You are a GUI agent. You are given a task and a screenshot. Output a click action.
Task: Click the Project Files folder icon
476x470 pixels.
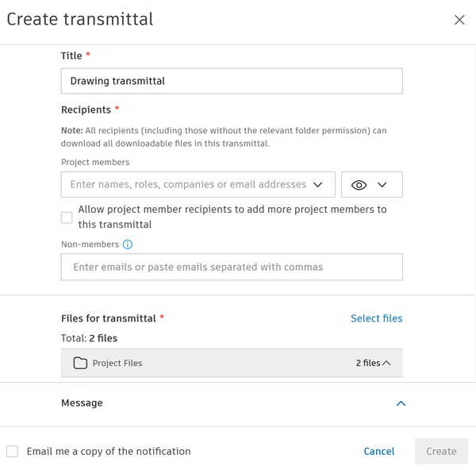[x=80, y=363]
